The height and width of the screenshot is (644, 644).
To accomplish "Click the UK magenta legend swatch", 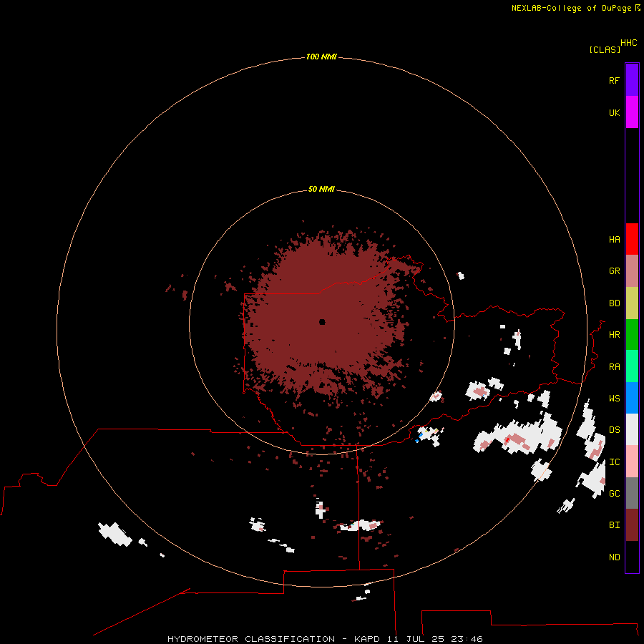I will [x=632, y=112].
